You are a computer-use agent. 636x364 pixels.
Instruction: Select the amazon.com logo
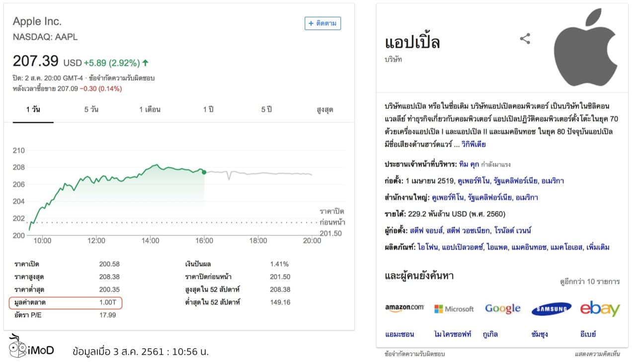click(404, 308)
